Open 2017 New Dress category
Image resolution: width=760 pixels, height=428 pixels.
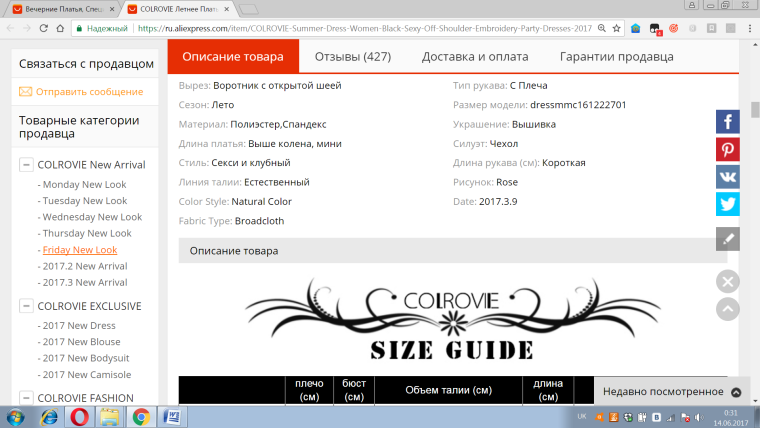pyautogui.click(x=79, y=326)
